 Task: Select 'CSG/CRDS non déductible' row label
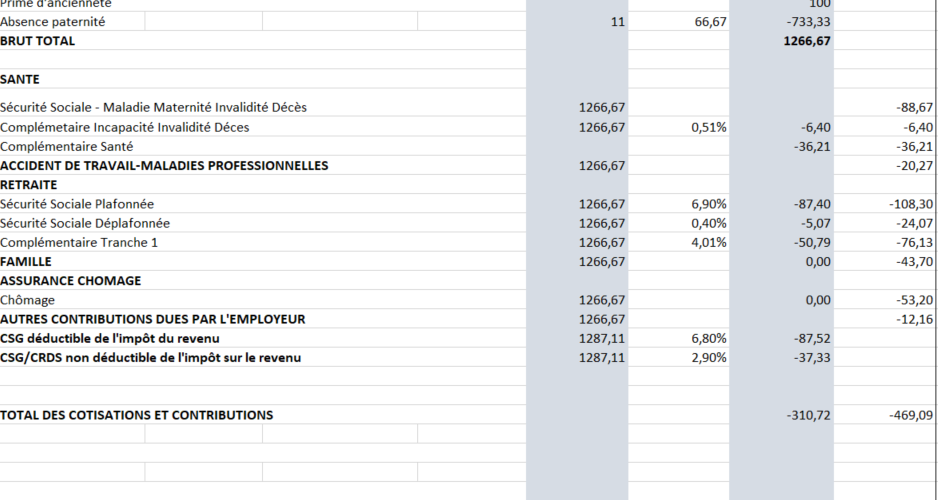pos(150,357)
